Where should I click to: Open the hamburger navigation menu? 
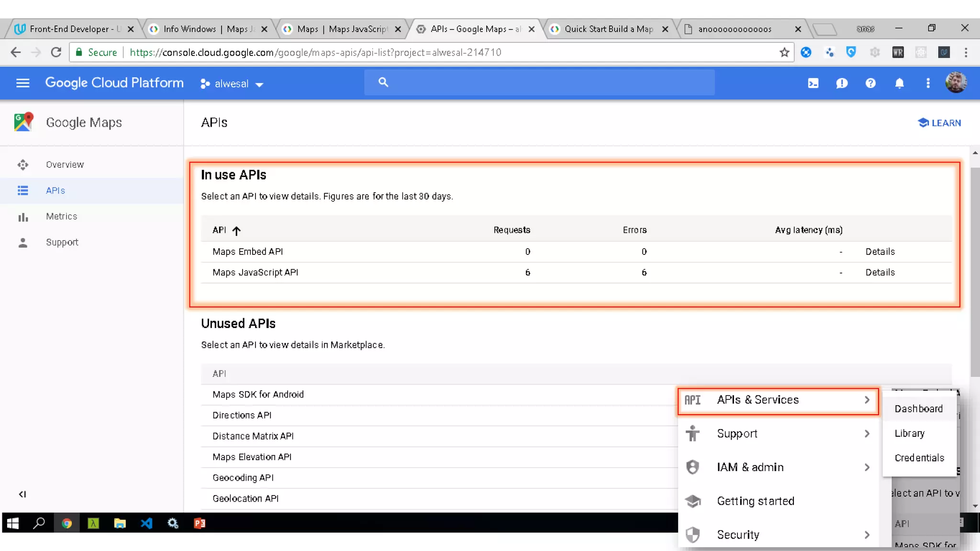coord(22,83)
